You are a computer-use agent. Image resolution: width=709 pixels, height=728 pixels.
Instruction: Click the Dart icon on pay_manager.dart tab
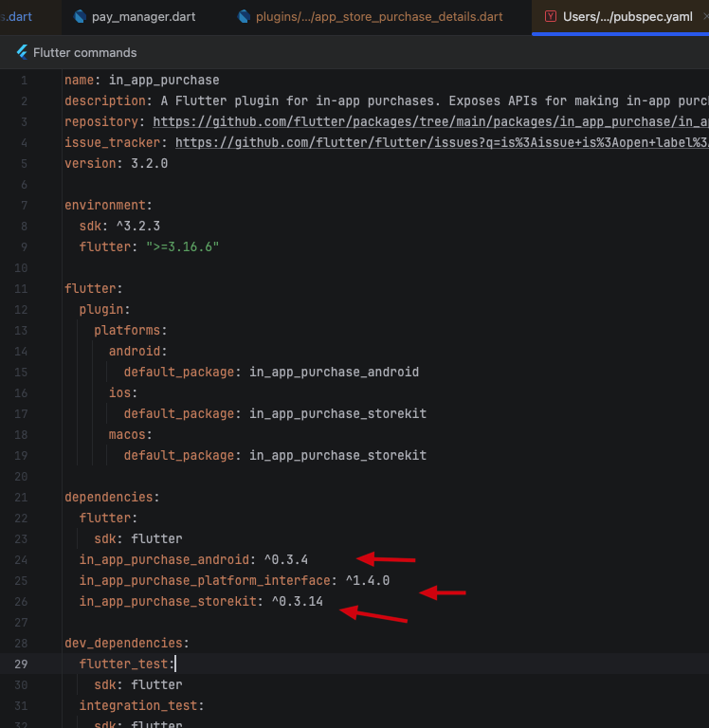80,17
